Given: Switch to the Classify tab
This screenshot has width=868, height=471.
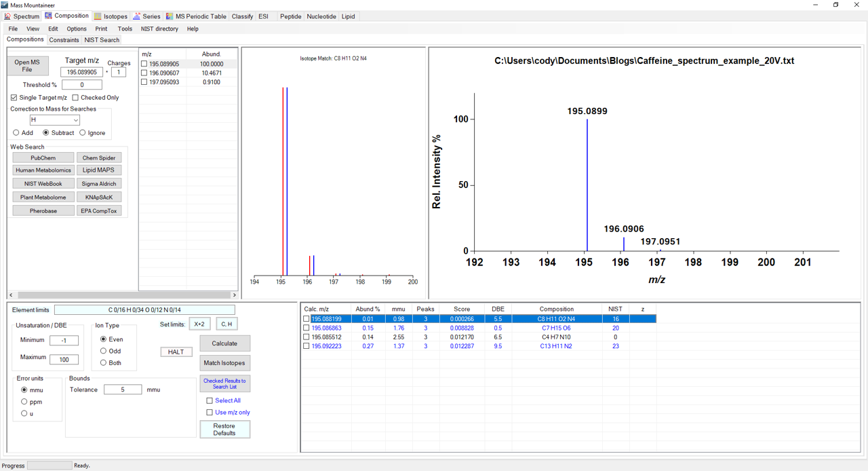Looking at the screenshot, I should [242, 16].
